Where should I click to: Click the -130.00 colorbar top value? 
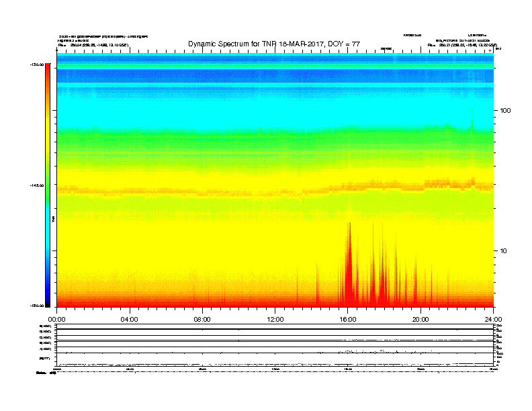pyautogui.click(x=37, y=64)
